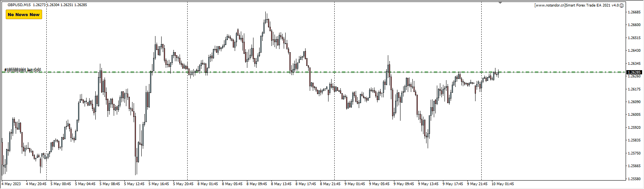644x189 pixels.
Task: Click the 9 May 21:45 time label
Action: tap(477, 184)
